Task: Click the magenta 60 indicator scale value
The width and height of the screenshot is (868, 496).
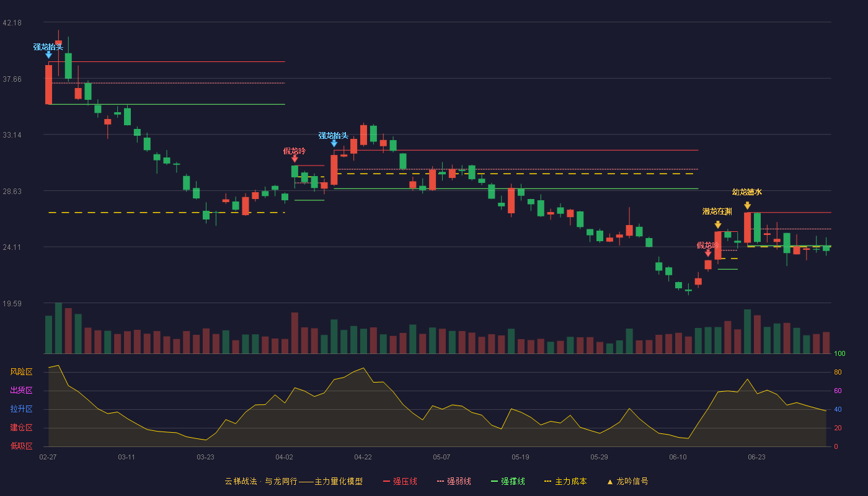Action: coord(838,391)
